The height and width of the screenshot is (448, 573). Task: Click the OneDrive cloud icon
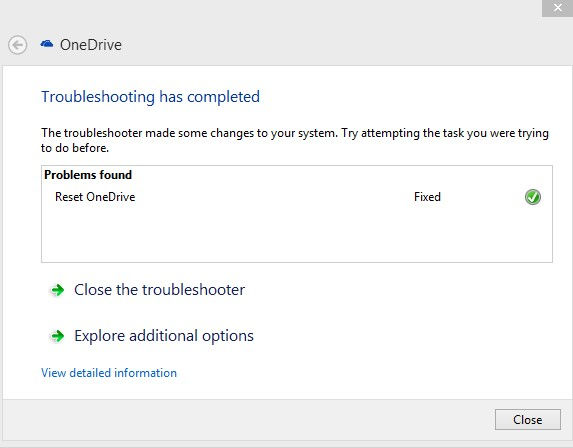tap(47, 44)
